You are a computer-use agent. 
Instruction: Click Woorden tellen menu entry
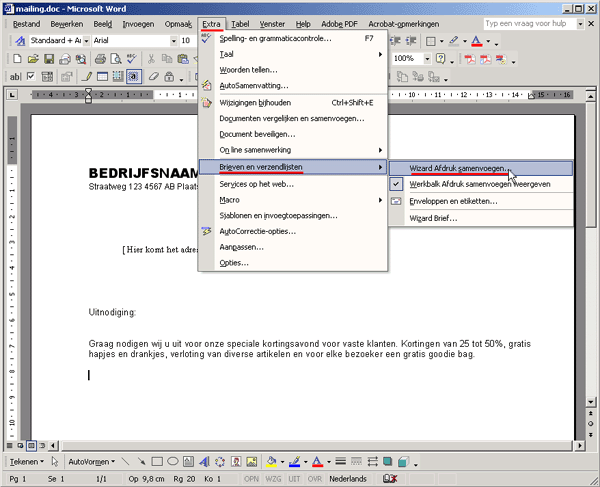249,69
